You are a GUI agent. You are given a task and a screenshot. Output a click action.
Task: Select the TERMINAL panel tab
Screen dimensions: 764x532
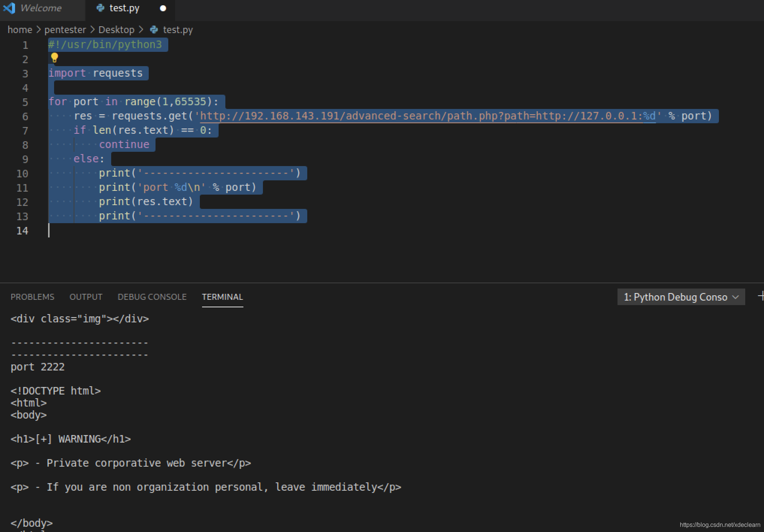pos(222,297)
